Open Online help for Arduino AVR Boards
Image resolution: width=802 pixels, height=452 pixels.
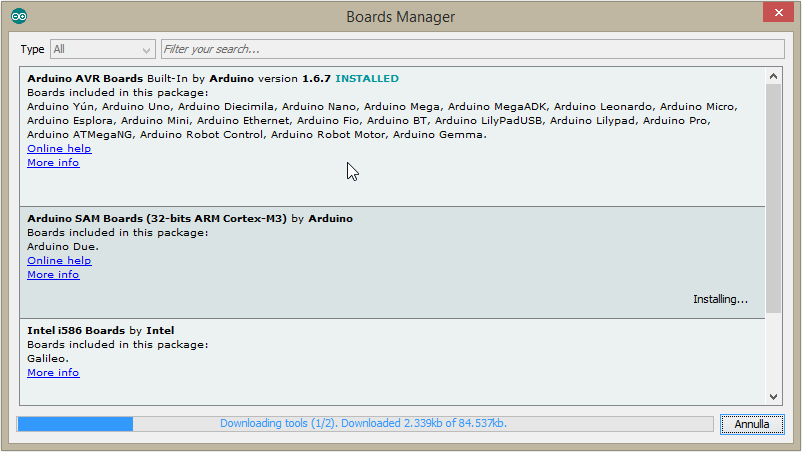tap(59, 148)
